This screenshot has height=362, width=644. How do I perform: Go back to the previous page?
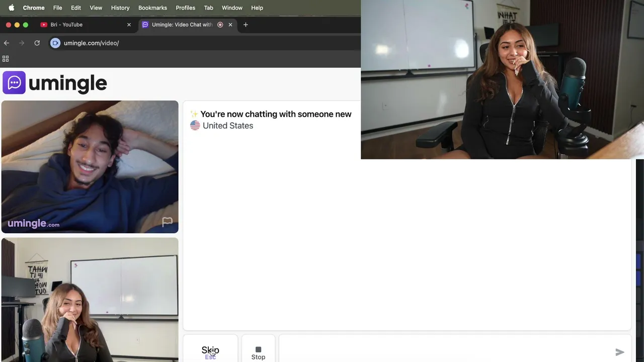tap(7, 43)
